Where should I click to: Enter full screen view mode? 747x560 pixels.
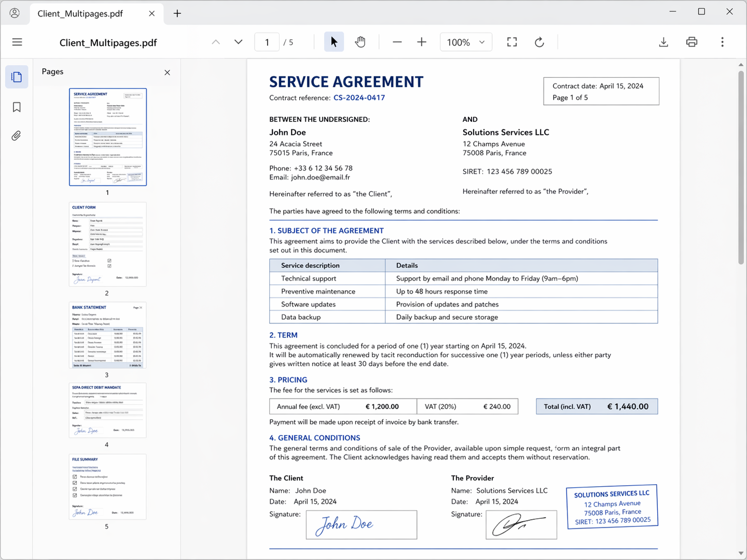tap(512, 42)
